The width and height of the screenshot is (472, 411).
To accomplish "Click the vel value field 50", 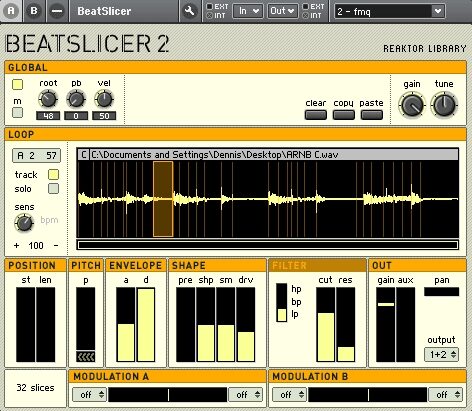I will point(104,116).
